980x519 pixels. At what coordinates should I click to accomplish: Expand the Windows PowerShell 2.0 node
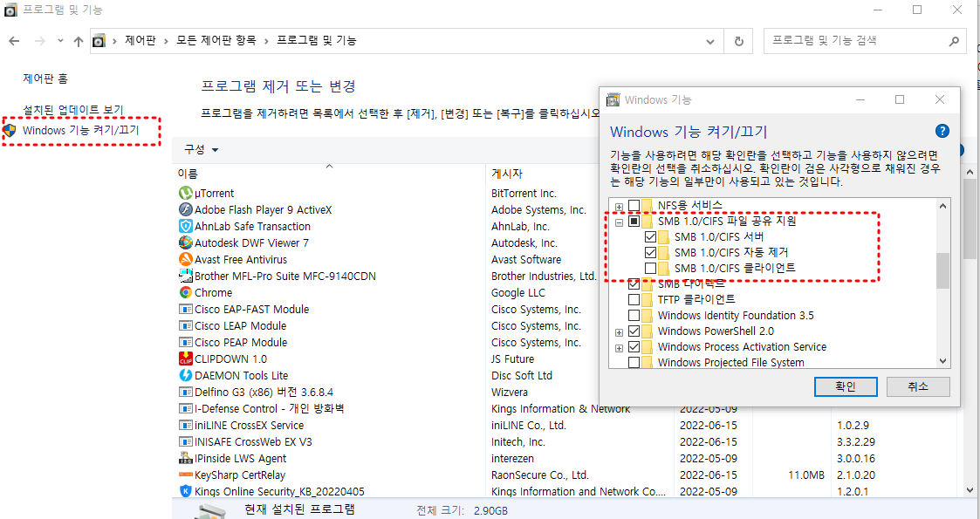point(619,331)
